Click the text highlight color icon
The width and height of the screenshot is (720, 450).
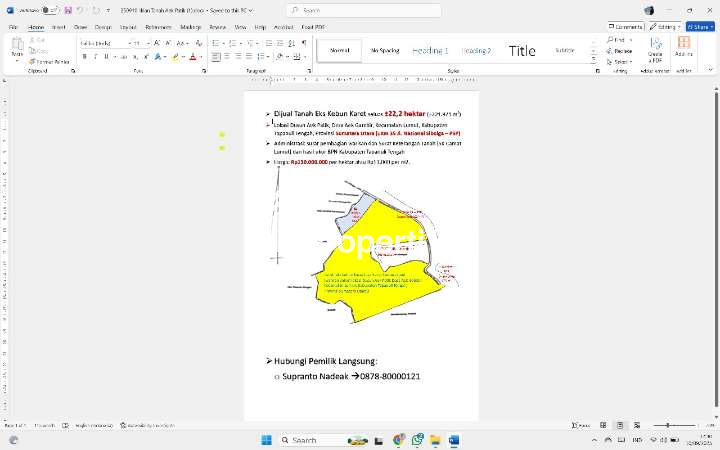tap(175, 56)
